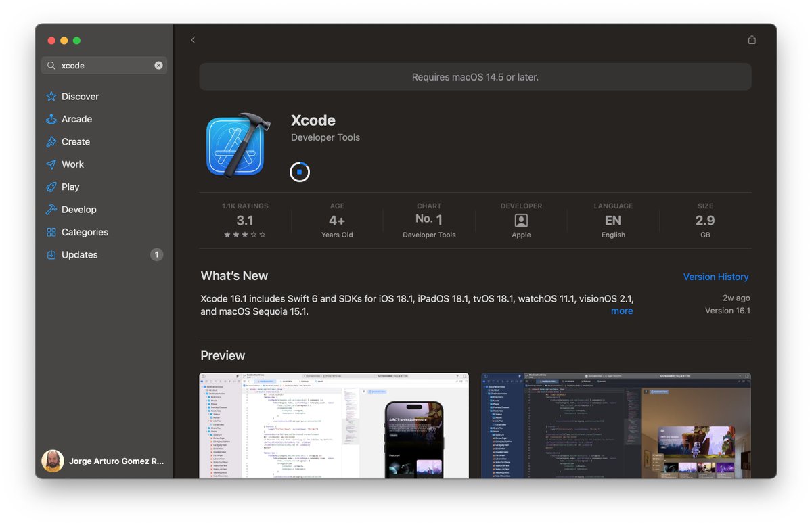Screen dimensions: 812x525
Task: Click the Updates badge showing 1
Action: coord(156,255)
